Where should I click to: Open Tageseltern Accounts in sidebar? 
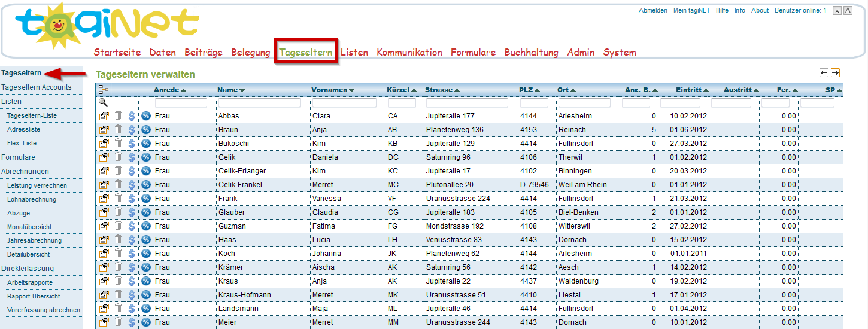tap(36, 87)
